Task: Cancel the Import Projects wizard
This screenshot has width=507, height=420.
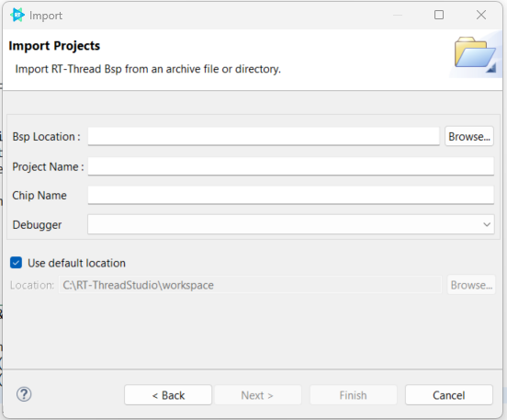Action: [x=449, y=395]
